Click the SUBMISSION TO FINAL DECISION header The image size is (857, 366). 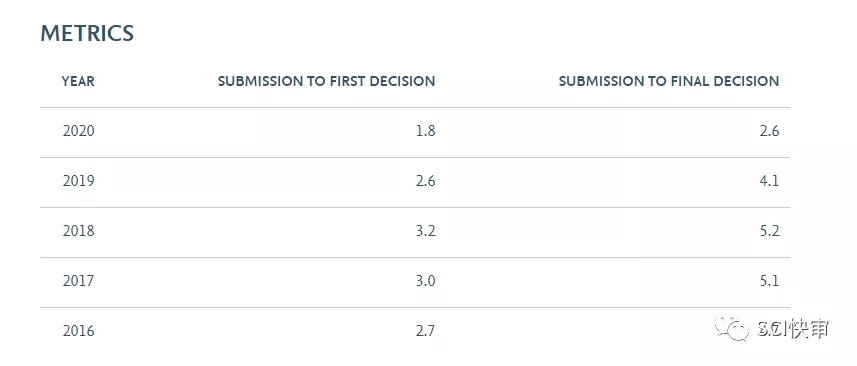669,81
